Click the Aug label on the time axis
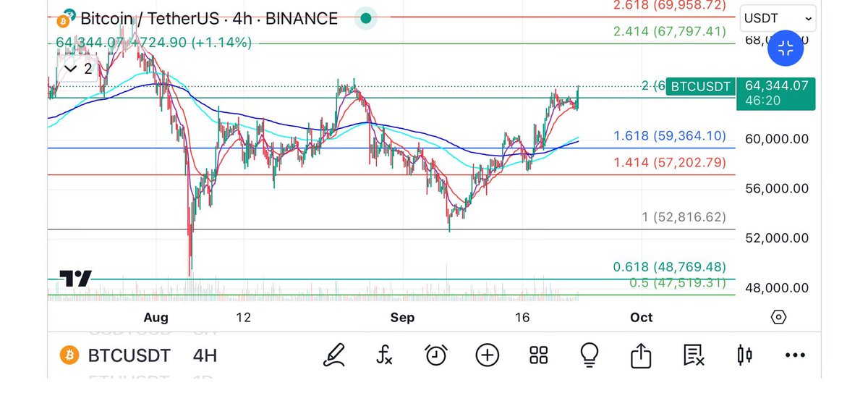Viewport: 868px width, 401px height. [x=156, y=317]
